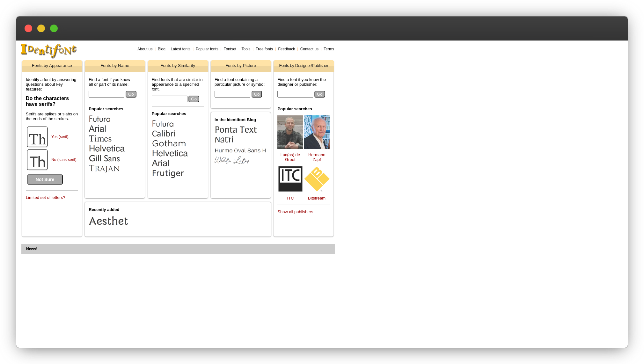Screen dimensions: 644x364
Task: Select the serif 'Th' sample image
Action: 37,137
